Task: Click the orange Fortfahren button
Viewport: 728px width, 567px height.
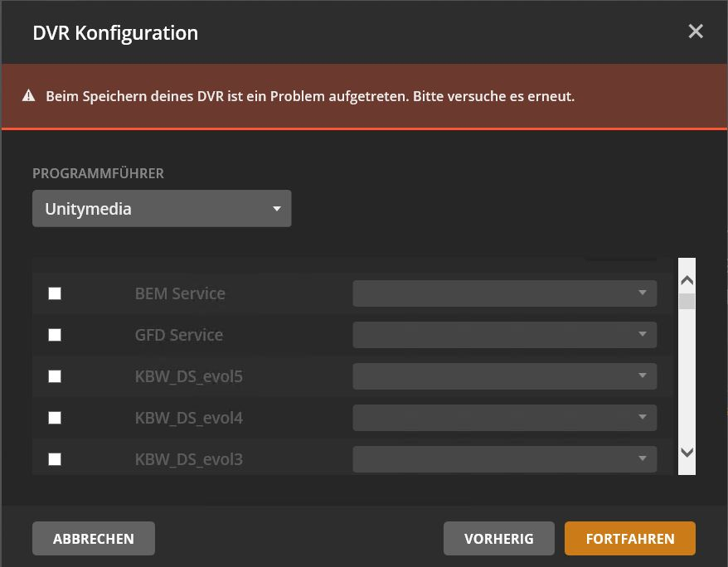Action: (629, 539)
